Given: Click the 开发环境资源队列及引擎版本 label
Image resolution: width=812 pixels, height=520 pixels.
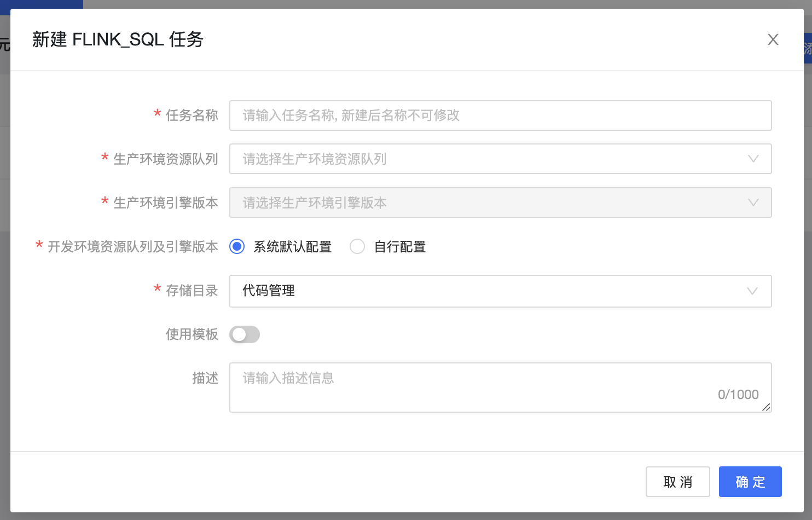Looking at the screenshot, I should (x=132, y=247).
